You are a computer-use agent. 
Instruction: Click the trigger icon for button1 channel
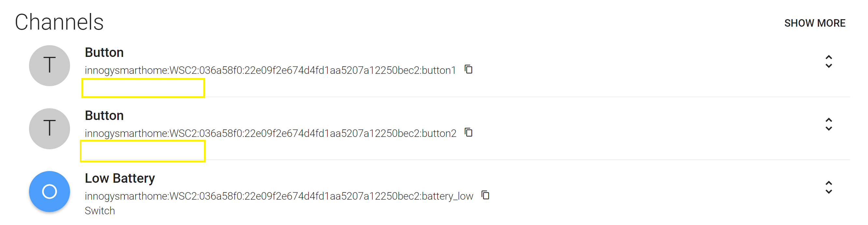(50, 66)
